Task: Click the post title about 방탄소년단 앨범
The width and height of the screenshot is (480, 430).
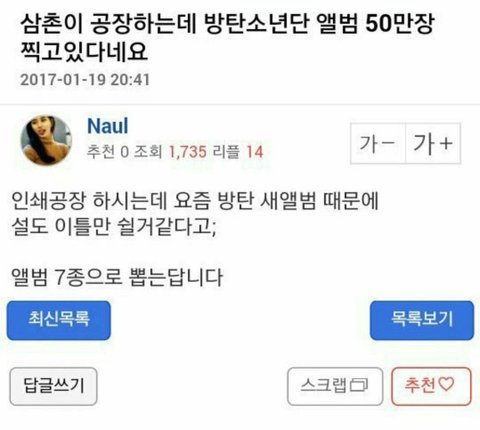Action: pyautogui.click(x=227, y=38)
